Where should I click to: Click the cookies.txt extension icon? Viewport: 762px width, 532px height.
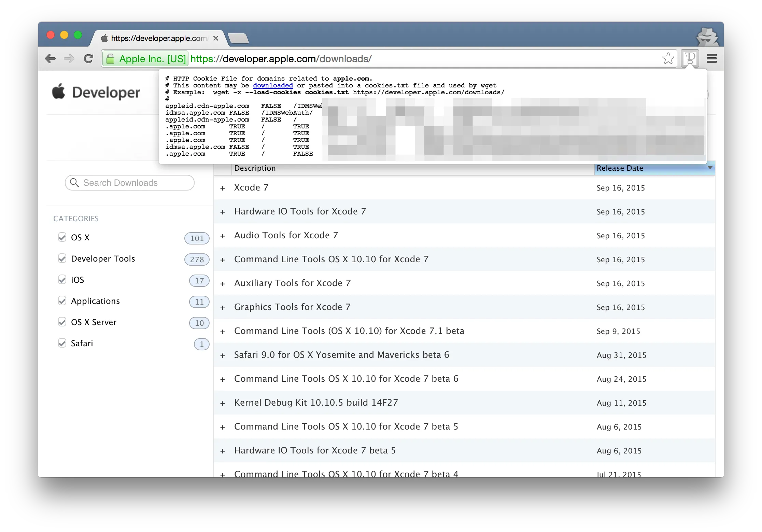(x=690, y=58)
